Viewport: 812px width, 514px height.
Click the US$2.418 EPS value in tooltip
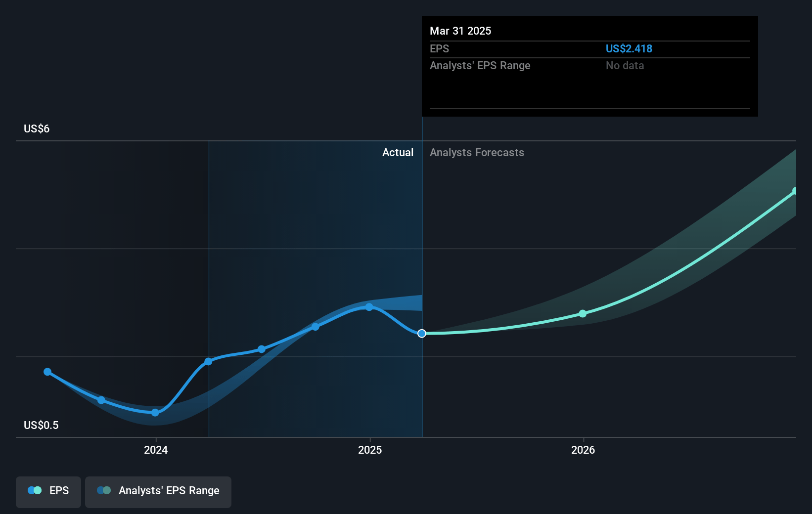coord(629,48)
